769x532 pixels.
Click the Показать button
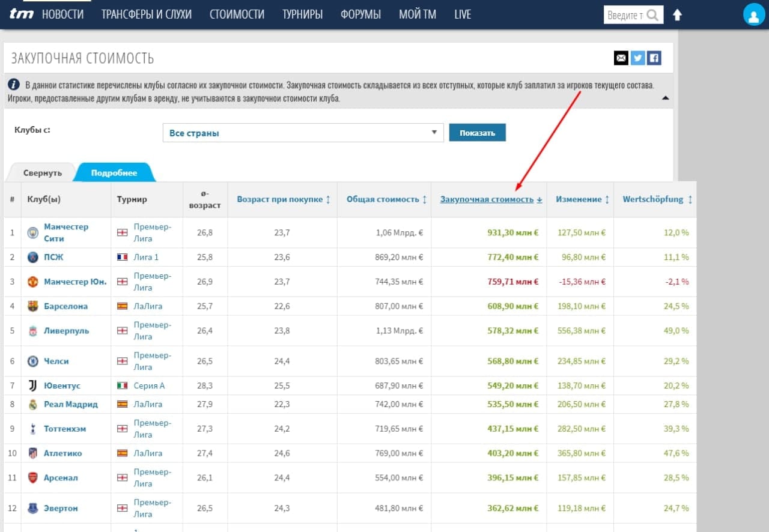[x=478, y=133]
